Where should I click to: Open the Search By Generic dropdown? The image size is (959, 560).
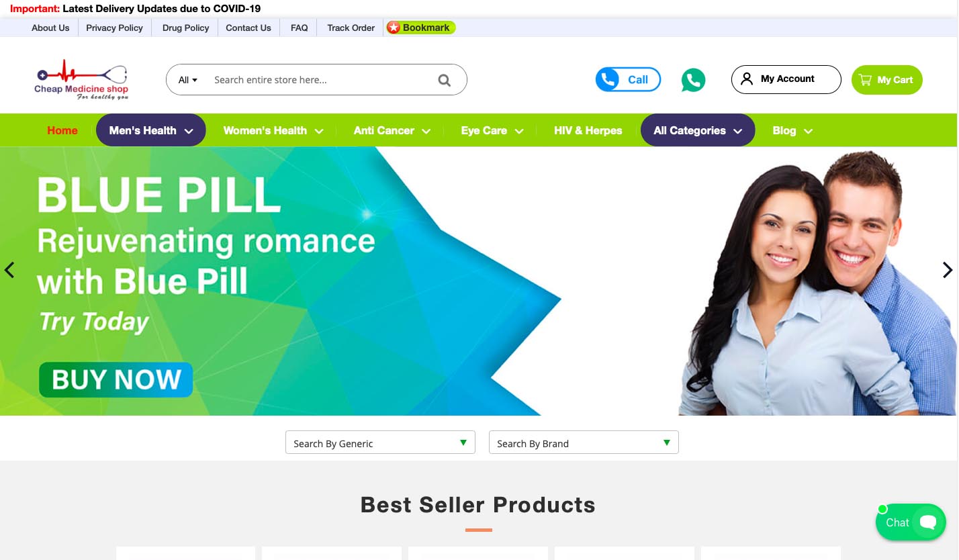tap(380, 442)
